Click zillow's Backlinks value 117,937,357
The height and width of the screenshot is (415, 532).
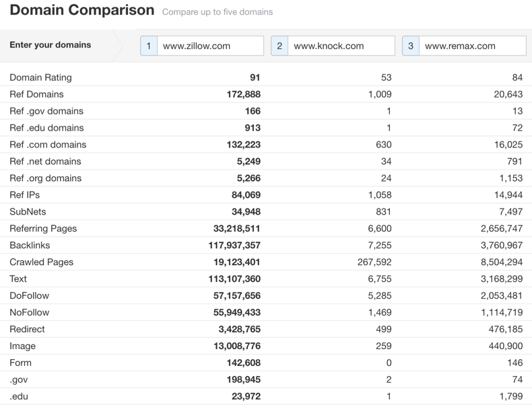[234, 246]
